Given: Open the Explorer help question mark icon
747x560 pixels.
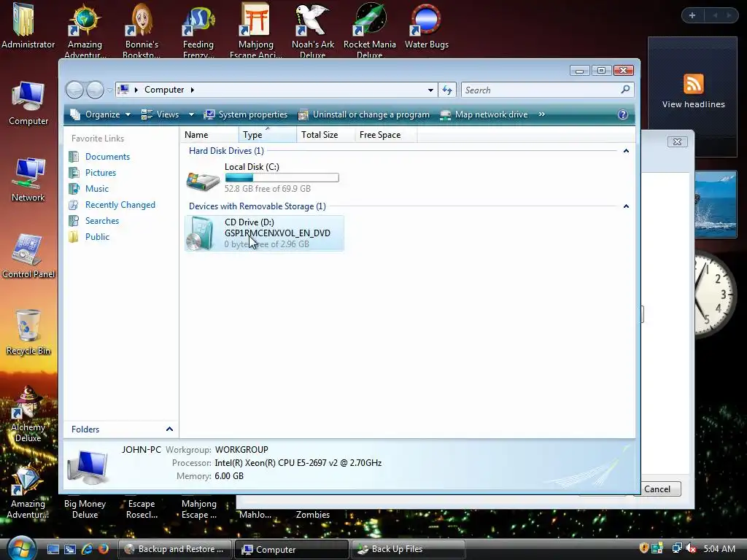Looking at the screenshot, I should [x=623, y=114].
